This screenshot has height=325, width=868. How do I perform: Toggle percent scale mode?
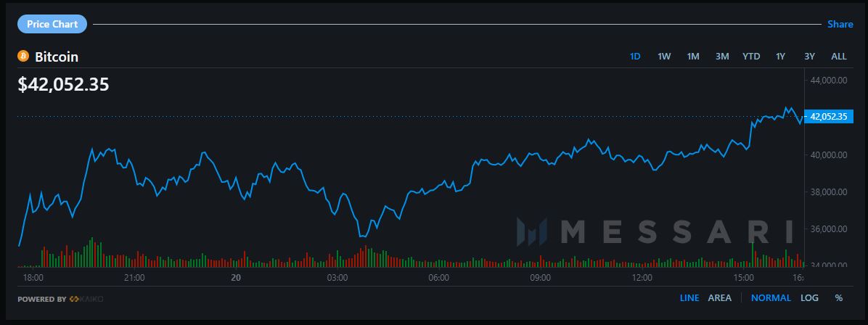click(x=839, y=298)
